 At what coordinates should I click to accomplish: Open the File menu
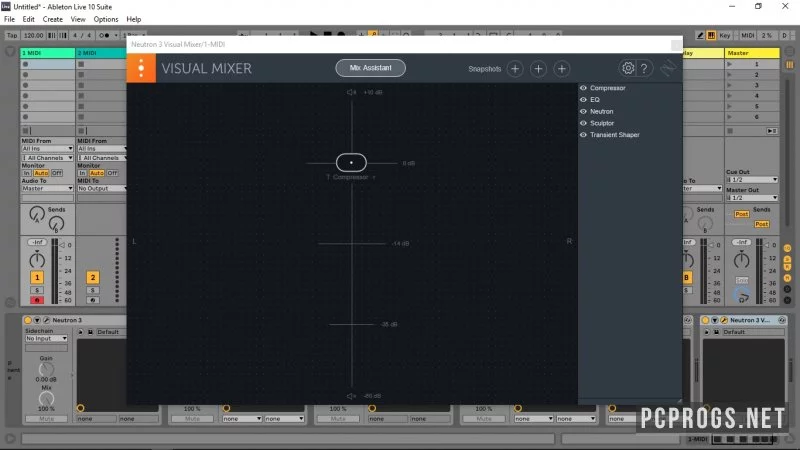pyautogui.click(x=9, y=19)
